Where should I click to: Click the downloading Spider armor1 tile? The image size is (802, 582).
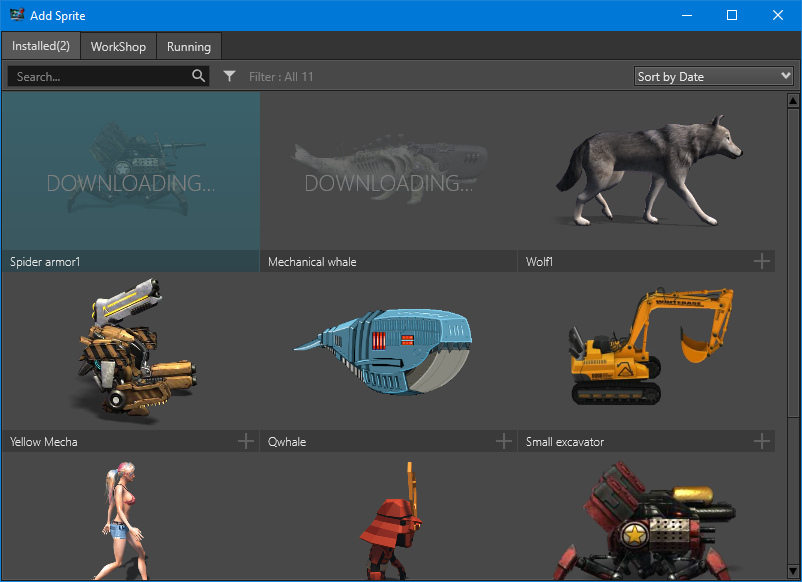(x=130, y=170)
